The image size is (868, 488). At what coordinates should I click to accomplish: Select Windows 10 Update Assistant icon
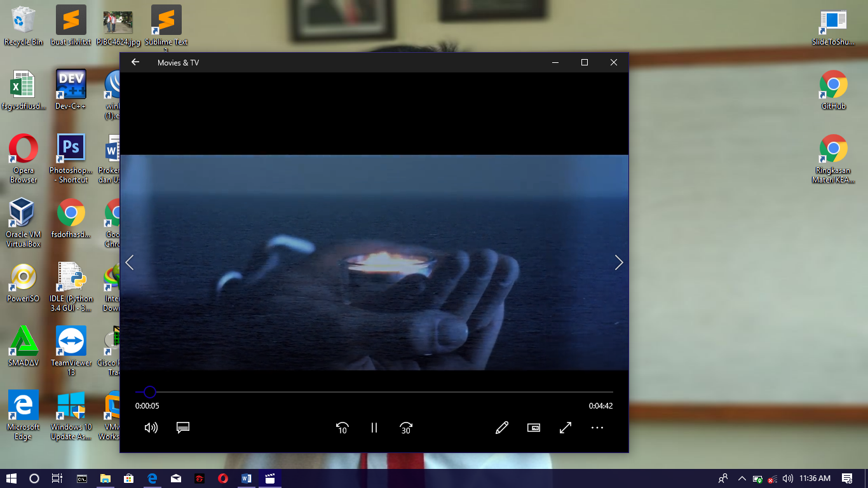pyautogui.click(x=71, y=416)
